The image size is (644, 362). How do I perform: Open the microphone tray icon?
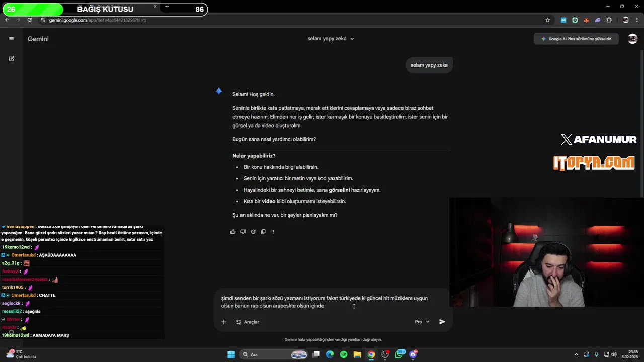click(x=596, y=354)
